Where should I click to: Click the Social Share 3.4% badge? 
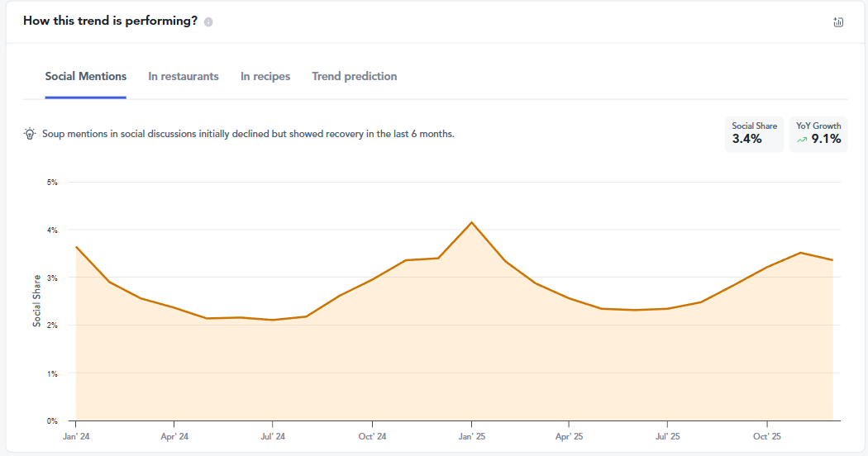pyautogui.click(x=754, y=134)
